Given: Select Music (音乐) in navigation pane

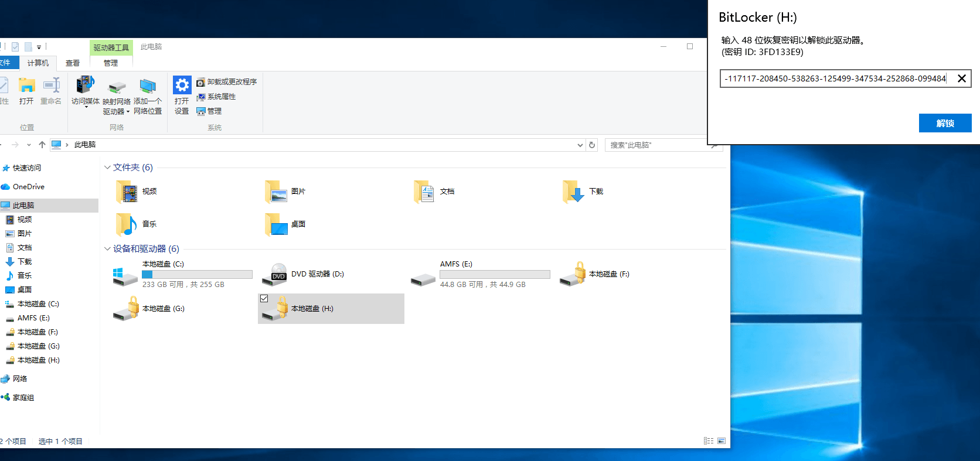Looking at the screenshot, I should coord(25,276).
